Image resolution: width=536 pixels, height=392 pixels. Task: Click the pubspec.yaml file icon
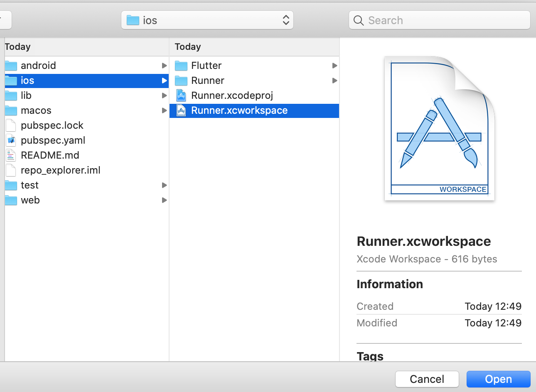click(11, 140)
